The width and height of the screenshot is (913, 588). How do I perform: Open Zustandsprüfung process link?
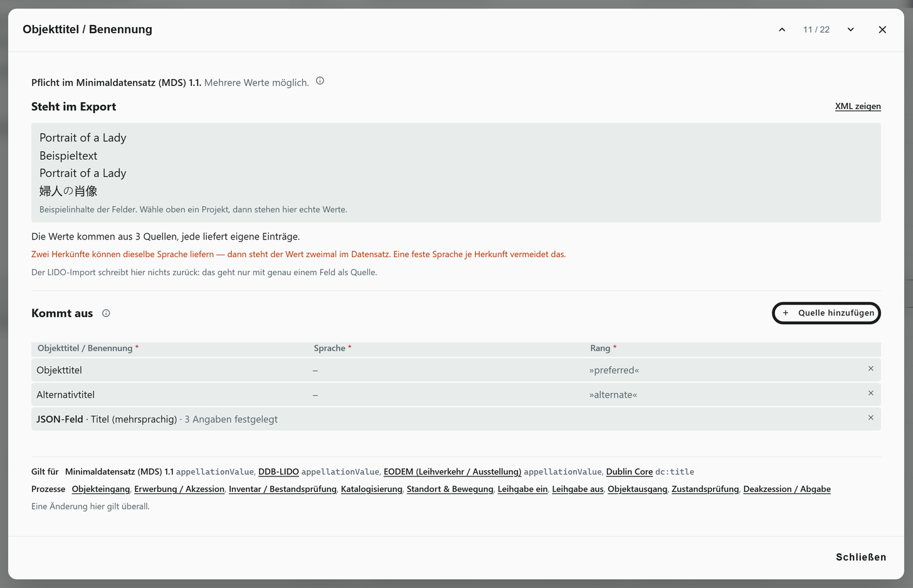705,489
